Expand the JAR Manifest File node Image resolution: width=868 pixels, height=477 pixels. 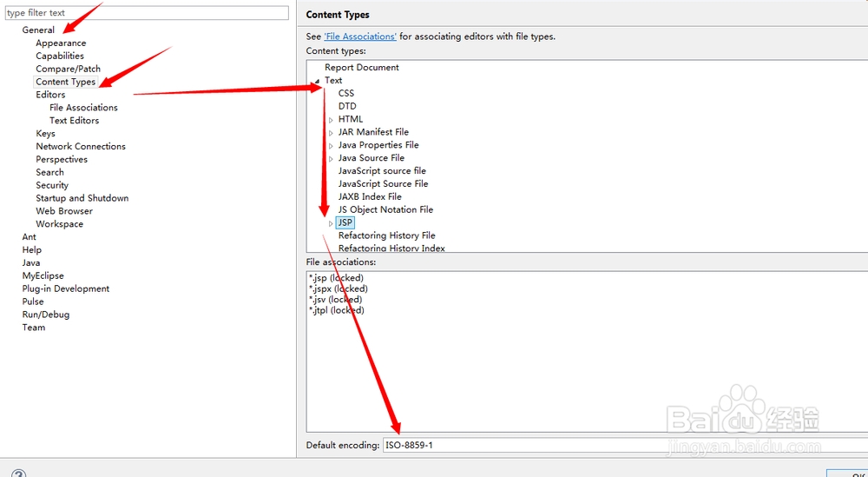click(x=331, y=133)
